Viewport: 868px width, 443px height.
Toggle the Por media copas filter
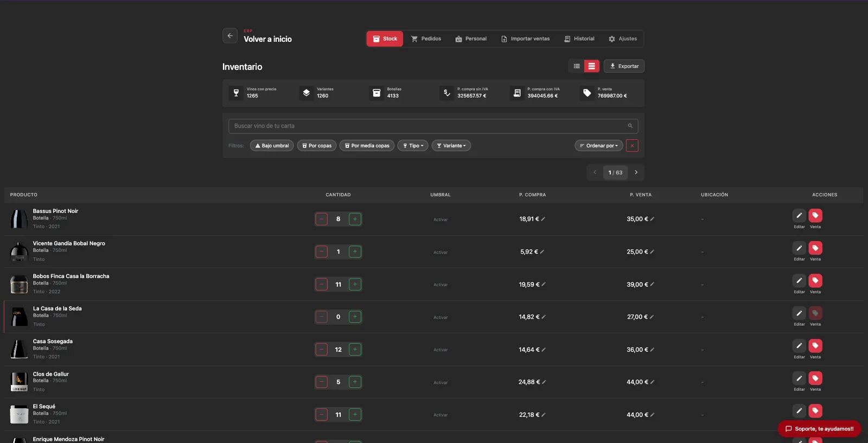pos(367,145)
